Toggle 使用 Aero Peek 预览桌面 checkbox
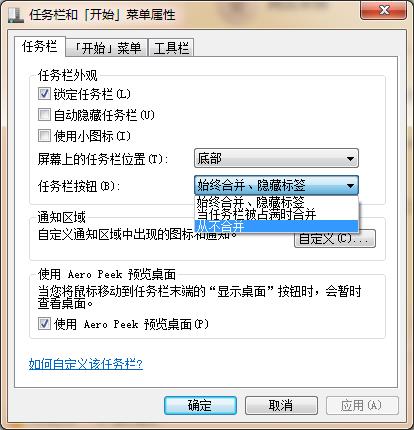Image resolution: width=414 pixels, height=430 pixels. pyautogui.click(x=44, y=324)
